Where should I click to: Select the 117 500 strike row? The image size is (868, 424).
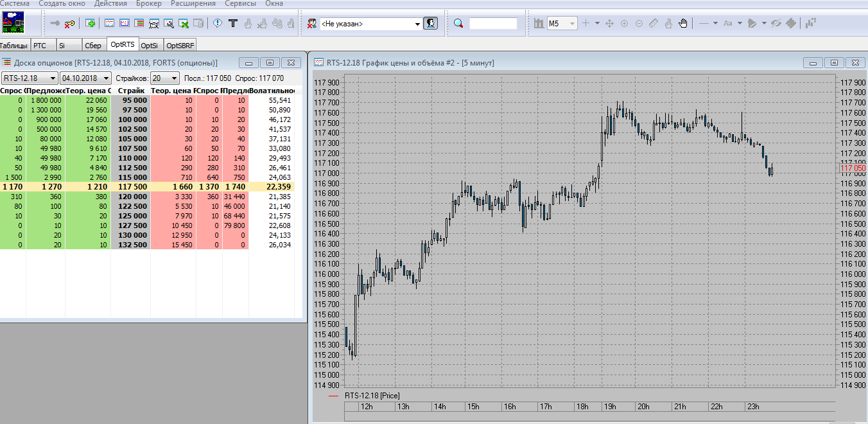130,187
